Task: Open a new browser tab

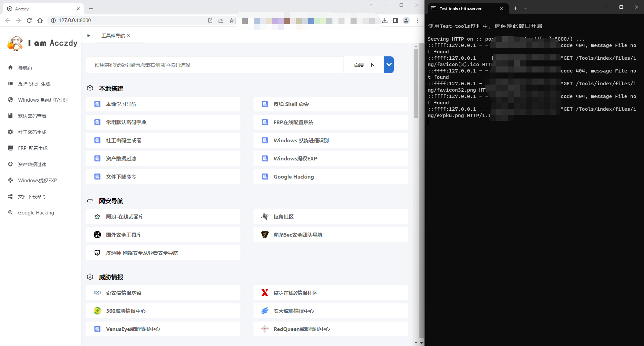Action: (x=91, y=9)
